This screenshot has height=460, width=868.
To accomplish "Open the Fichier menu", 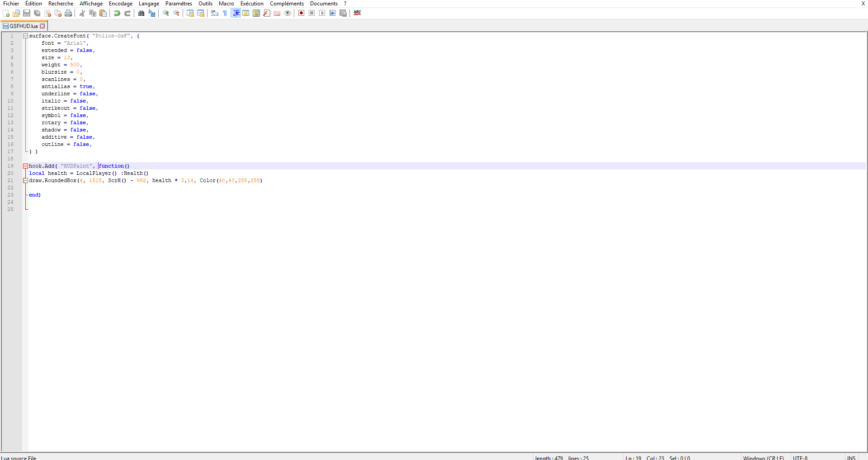I will pyautogui.click(x=11, y=4).
